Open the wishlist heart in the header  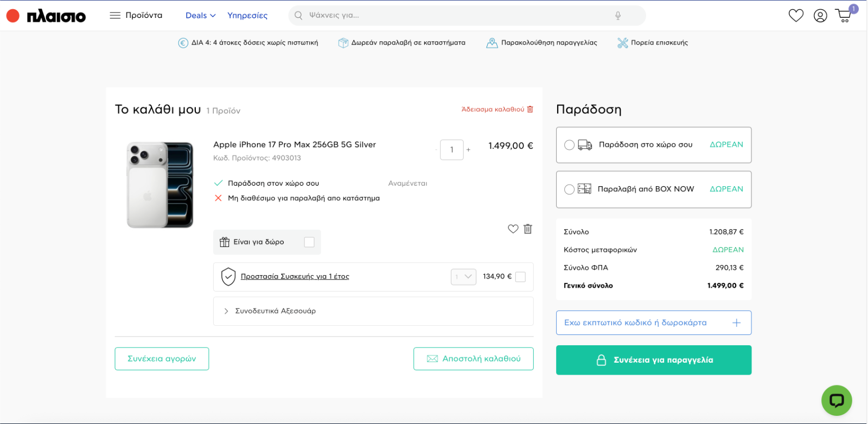796,16
